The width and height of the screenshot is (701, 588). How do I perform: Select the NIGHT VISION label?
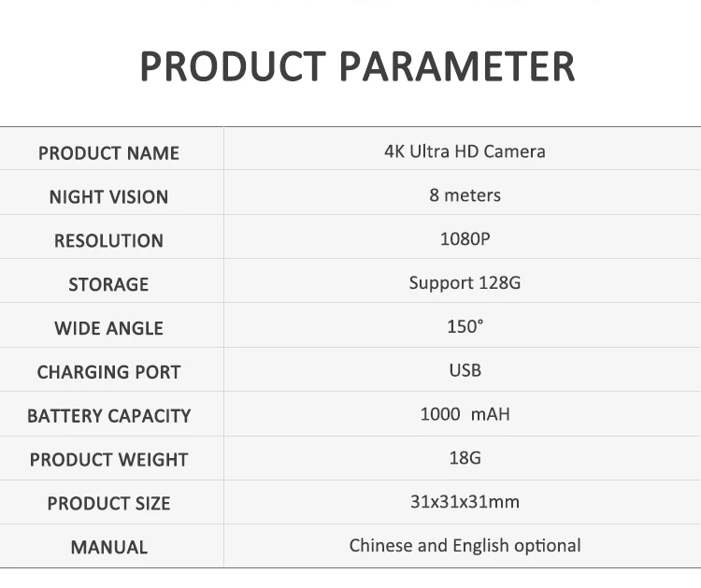tap(108, 197)
